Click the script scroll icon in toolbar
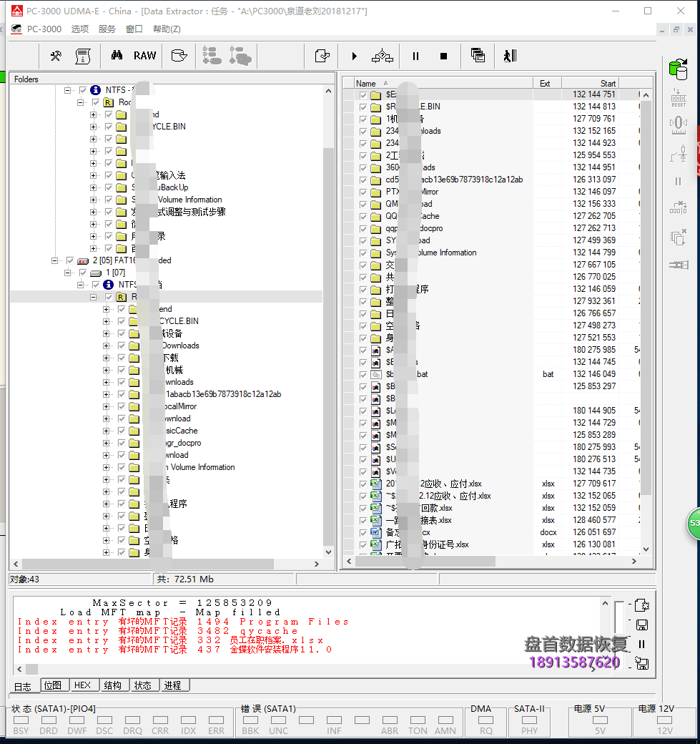 pyautogui.click(x=83, y=56)
